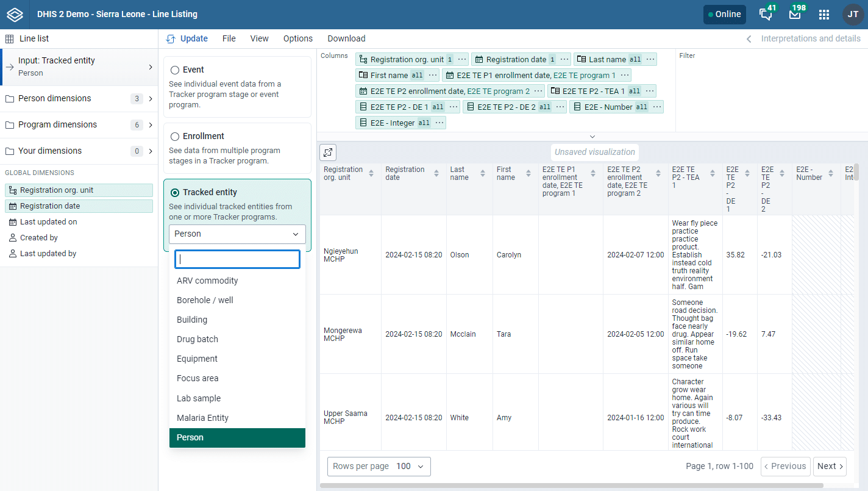The image size is (868, 491).
Task: Open the messages icon with 41 badge
Action: click(x=767, y=14)
